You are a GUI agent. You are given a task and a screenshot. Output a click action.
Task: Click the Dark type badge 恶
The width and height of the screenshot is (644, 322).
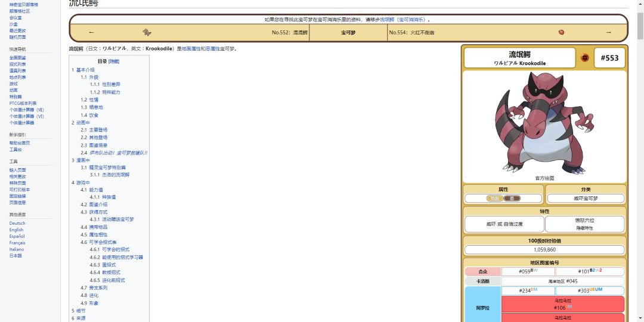point(512,199)
